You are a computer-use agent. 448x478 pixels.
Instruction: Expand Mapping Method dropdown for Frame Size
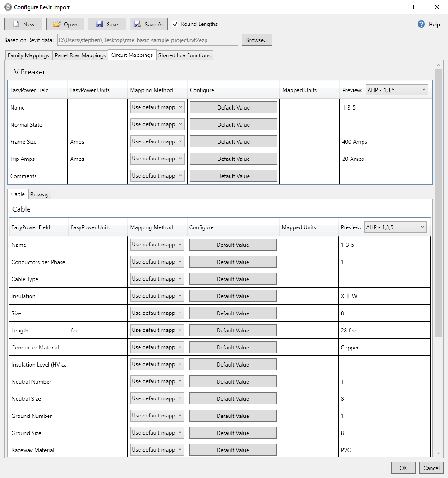(157, 141)
